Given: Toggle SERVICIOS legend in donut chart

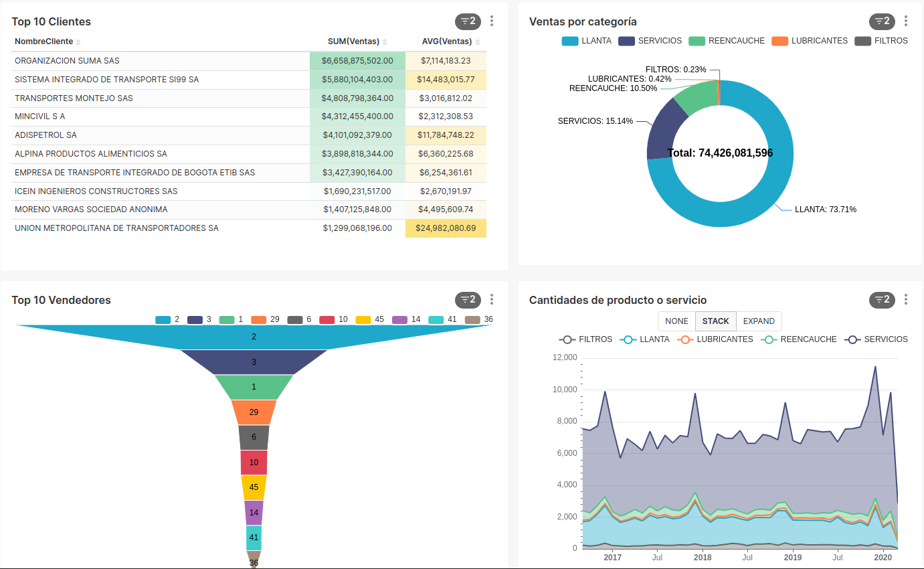Looking at the screenshot, I should click(x=650, y=41).
